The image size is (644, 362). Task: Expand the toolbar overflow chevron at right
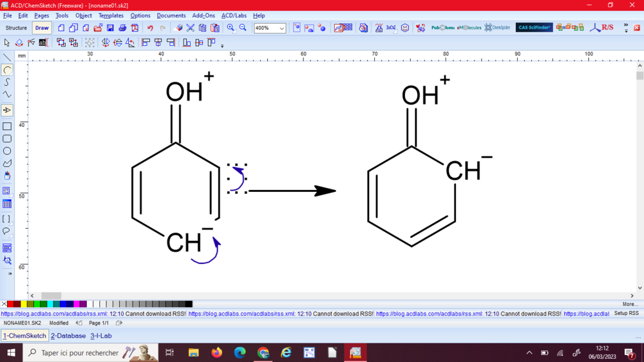click(626, 28)
